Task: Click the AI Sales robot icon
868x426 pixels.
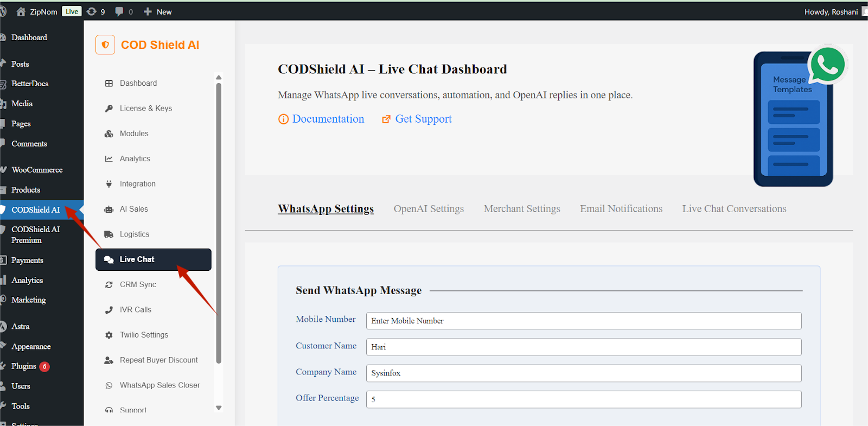Action: (x=109, y=209)
